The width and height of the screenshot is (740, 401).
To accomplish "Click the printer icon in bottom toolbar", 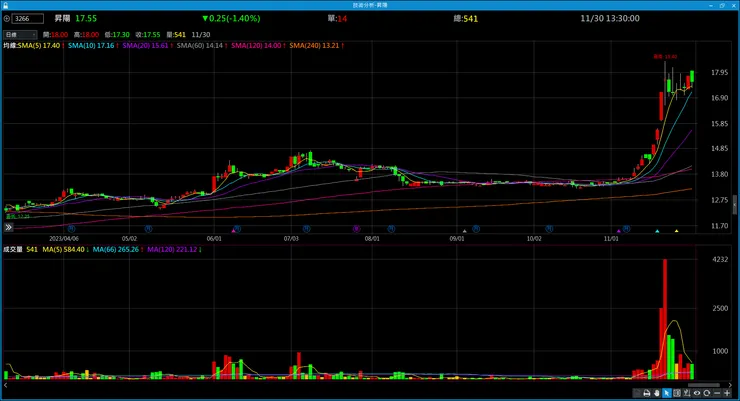I will tap(647, 393).
